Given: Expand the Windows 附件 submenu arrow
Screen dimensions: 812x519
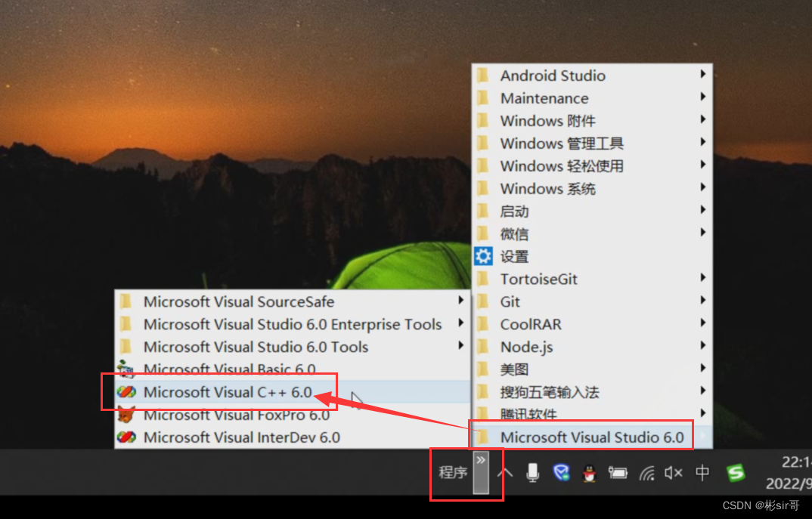Looking at the screenshot, I should point(702,119).
